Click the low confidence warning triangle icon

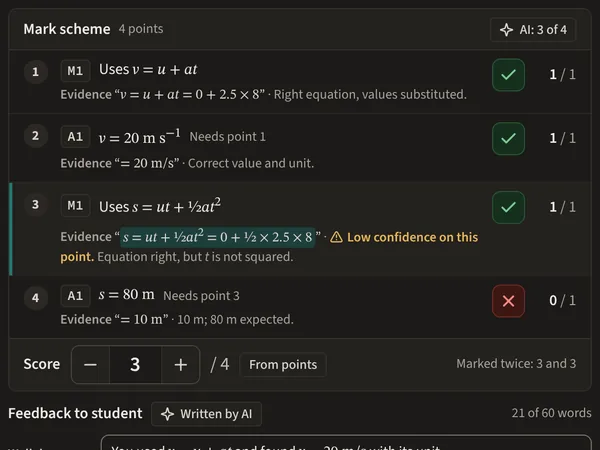point(336,237)
